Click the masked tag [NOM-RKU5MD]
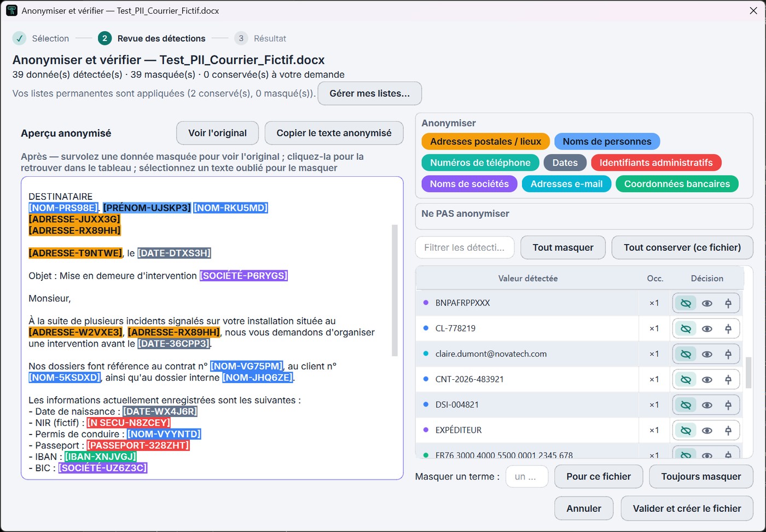This screenshot has height=532, width=766. tap(231, 208)
